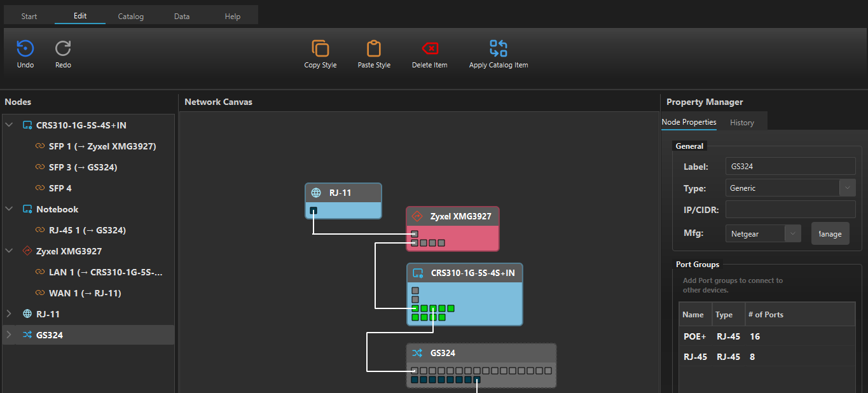Click the switch icon on GS324 canvas node
868x393 pixels.
click(x=417, y=353)
